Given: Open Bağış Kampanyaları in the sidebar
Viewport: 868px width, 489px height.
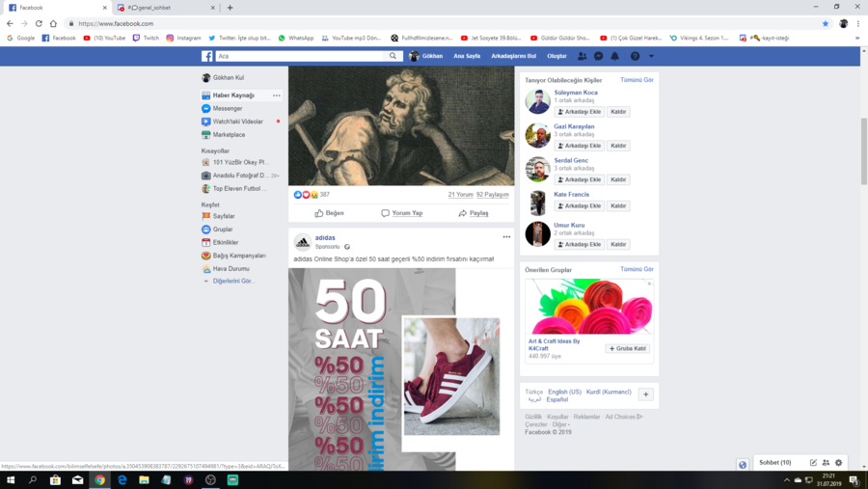Looking at the screenshot, I should click(241, 256).
